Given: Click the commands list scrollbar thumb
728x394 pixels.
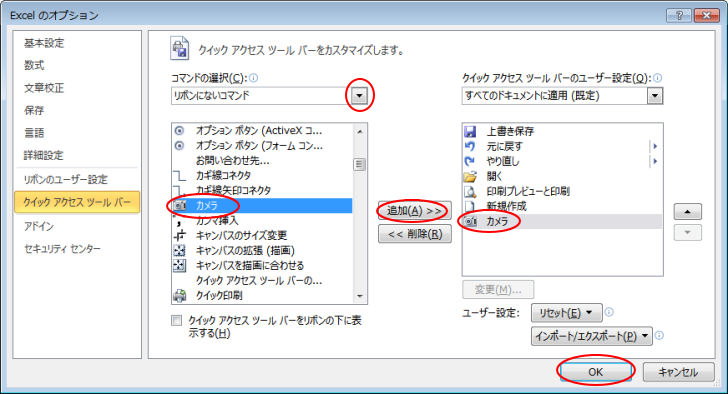Looking at the screenshot, I should click(359, 164).
